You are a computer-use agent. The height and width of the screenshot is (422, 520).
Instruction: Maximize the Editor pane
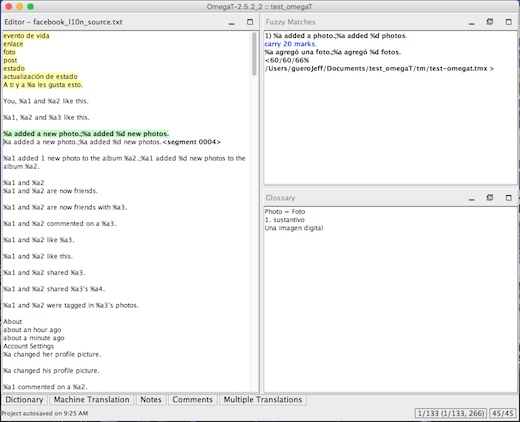250,22
